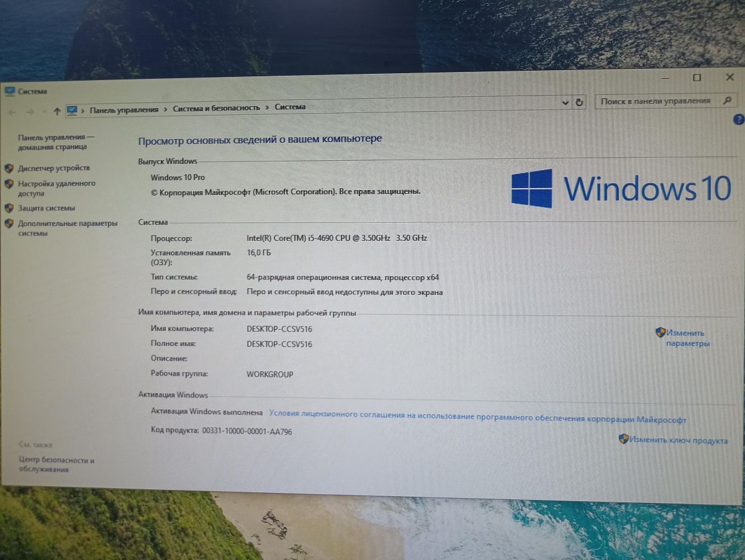
Task: Select the Система breadcrumb item
Action: (290, 107)
